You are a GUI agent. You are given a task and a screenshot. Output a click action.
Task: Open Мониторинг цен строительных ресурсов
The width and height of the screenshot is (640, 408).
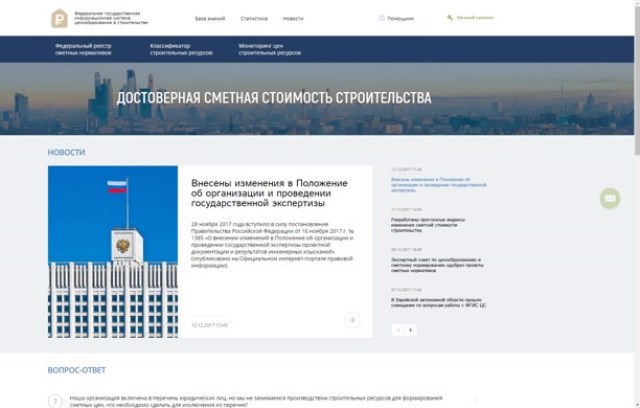[x=268, y=49]
